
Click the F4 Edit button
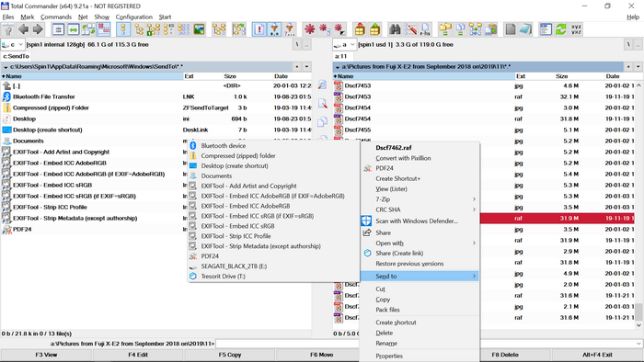(138, 355)
